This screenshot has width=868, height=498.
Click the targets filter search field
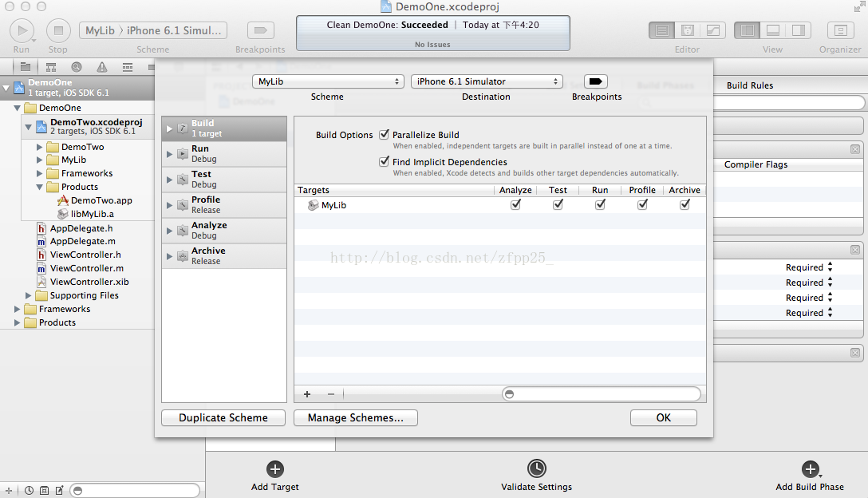point(602,394)
